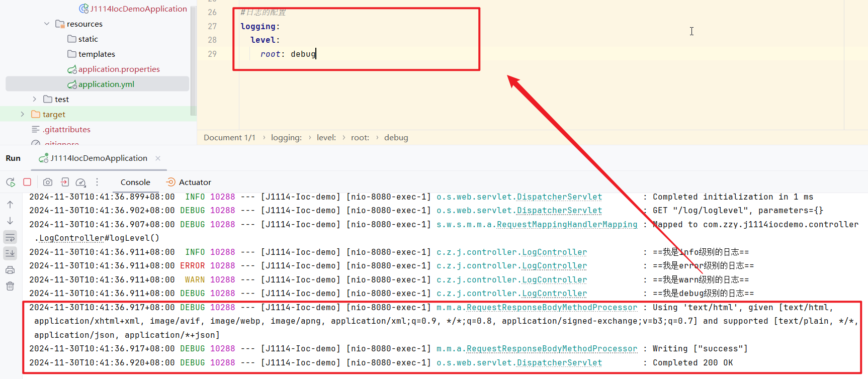This screenshot has height=379, width=868.
Task: Click the 'logging' key in editor
Action: [x=258, y=26]
